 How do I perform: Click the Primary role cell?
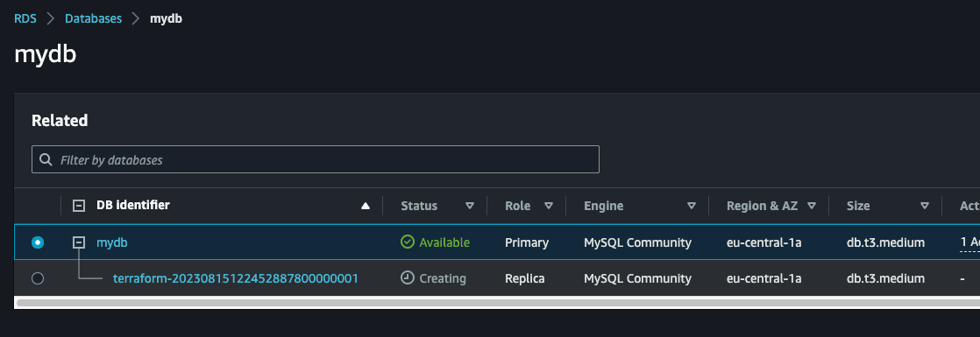(527, 242)
